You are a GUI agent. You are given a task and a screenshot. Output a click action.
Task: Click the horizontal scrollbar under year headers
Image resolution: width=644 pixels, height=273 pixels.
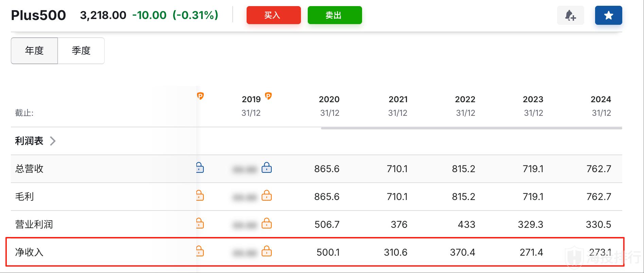click(471, 128)
